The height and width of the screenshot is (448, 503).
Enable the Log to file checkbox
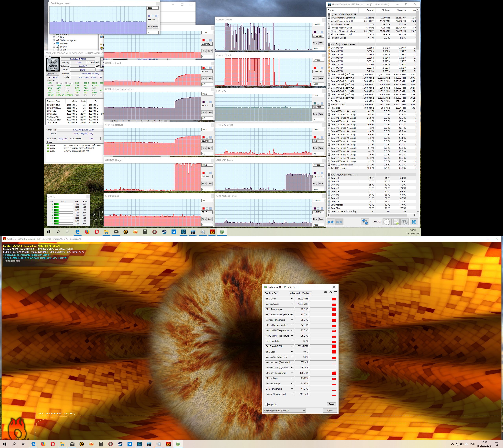tap(266, 404)
